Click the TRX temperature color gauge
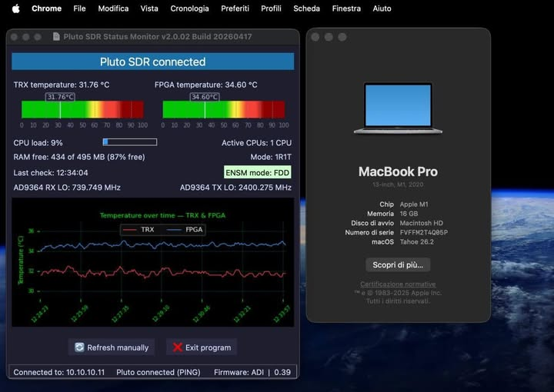The width and height of the screenshot is (554, 392). tap(82, 109)
